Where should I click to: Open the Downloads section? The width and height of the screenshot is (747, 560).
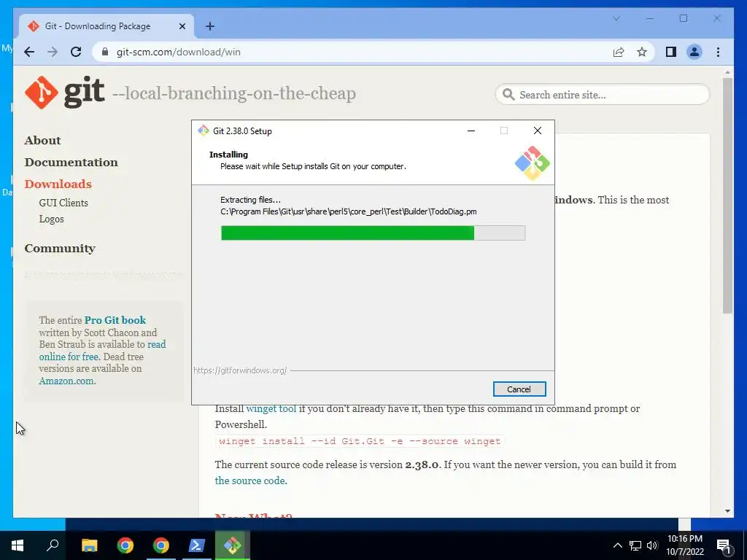(x=58, y=184)
